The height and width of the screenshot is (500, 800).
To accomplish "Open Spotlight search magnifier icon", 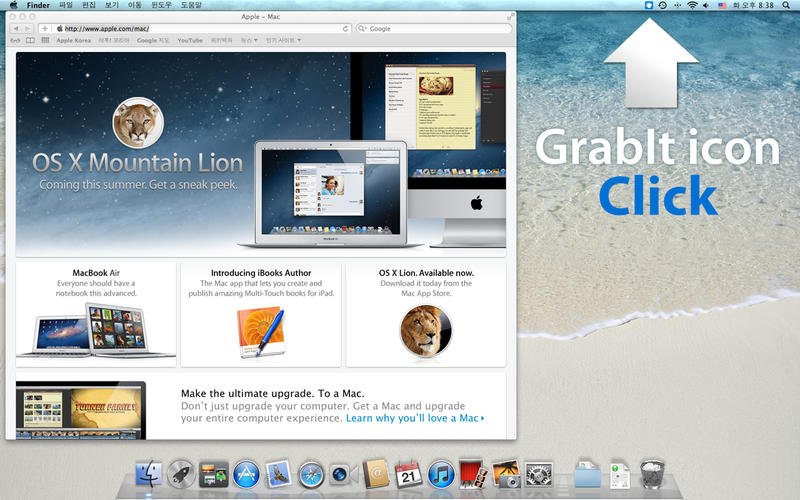I will coord(786,5).
